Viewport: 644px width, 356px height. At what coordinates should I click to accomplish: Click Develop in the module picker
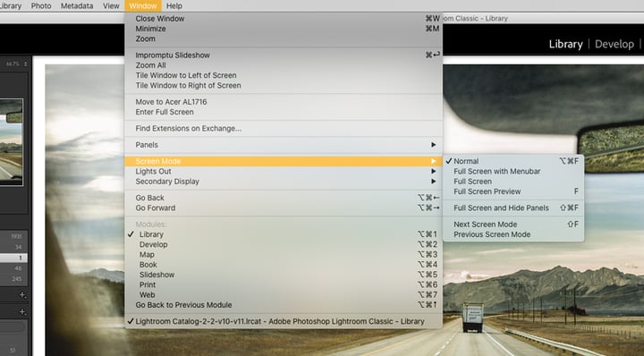click(614, 44)
